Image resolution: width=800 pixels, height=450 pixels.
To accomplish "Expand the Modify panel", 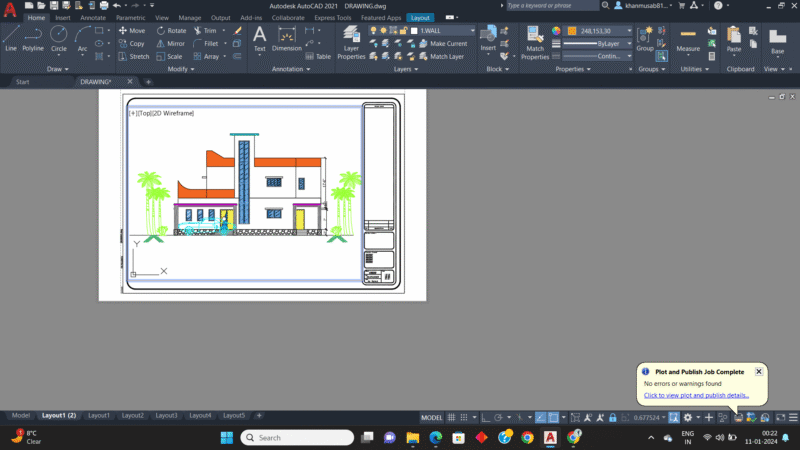I will 181,69.
